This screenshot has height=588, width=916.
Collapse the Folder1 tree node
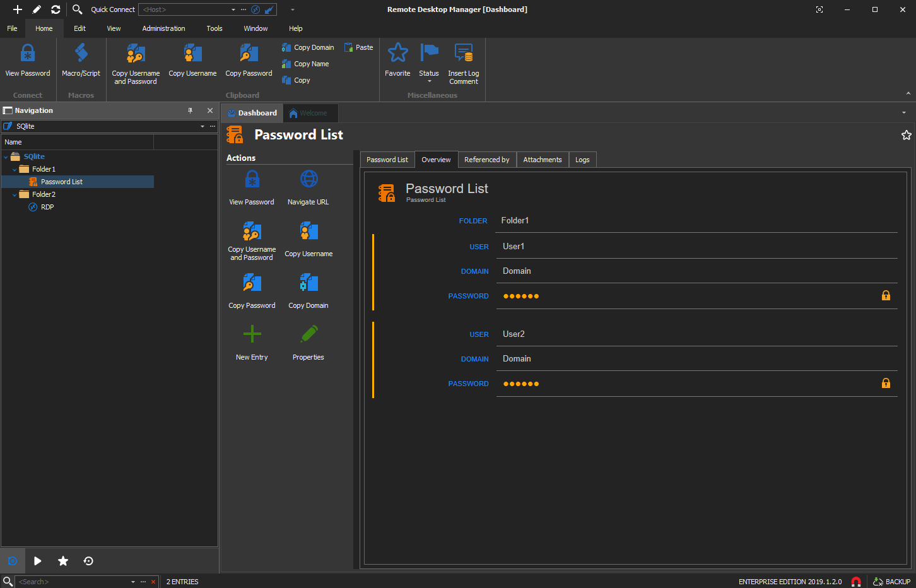tap(15, 170)
